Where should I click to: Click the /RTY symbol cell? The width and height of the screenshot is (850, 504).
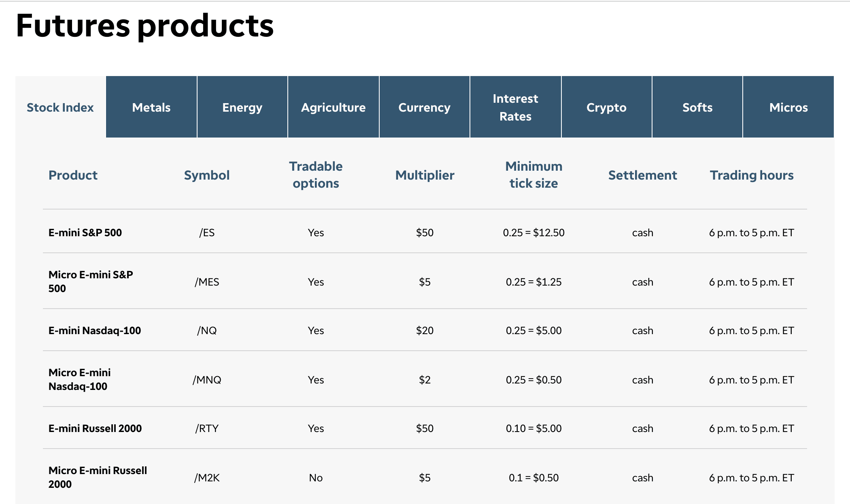pyautogui.click(x=207, y=428)
